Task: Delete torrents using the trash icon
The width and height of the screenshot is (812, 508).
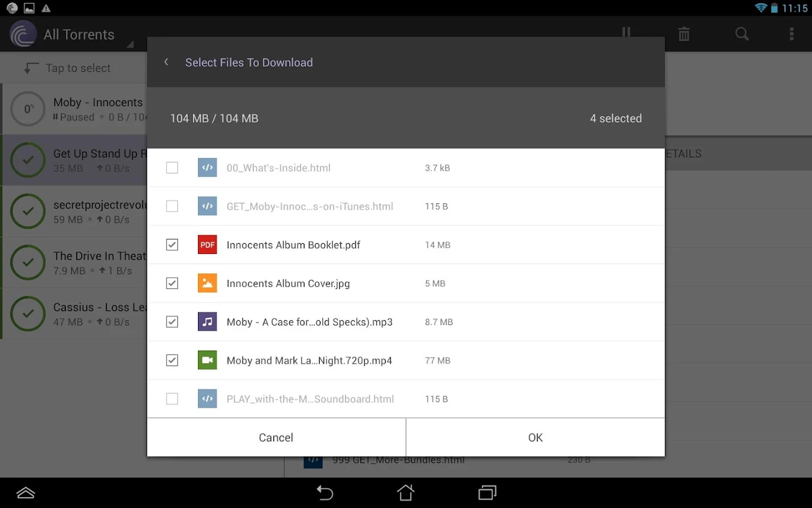Action: pos(683,34)
